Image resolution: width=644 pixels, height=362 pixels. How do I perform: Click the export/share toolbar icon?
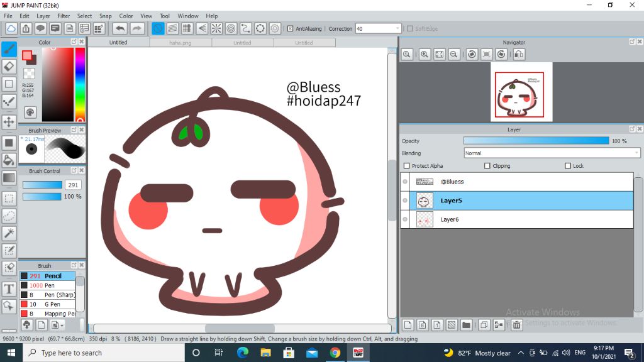point(26,28)
